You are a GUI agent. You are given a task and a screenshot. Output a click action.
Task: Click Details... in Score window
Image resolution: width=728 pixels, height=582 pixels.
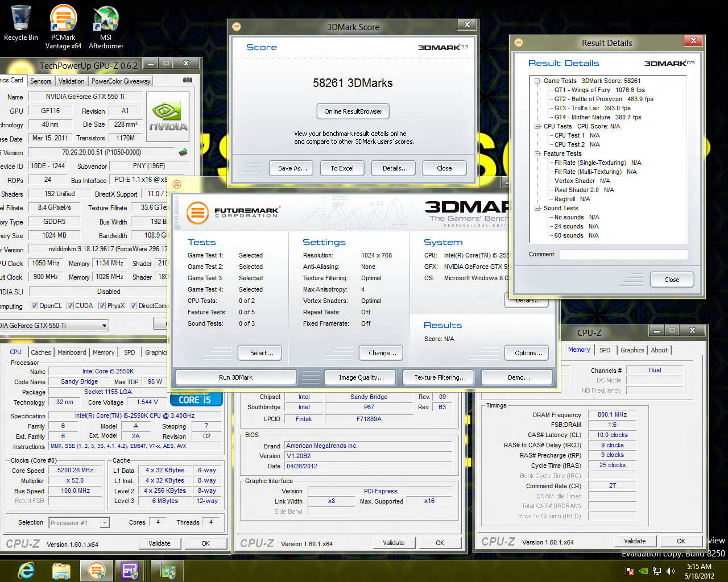pyautogui.click(x=395, y=168)
